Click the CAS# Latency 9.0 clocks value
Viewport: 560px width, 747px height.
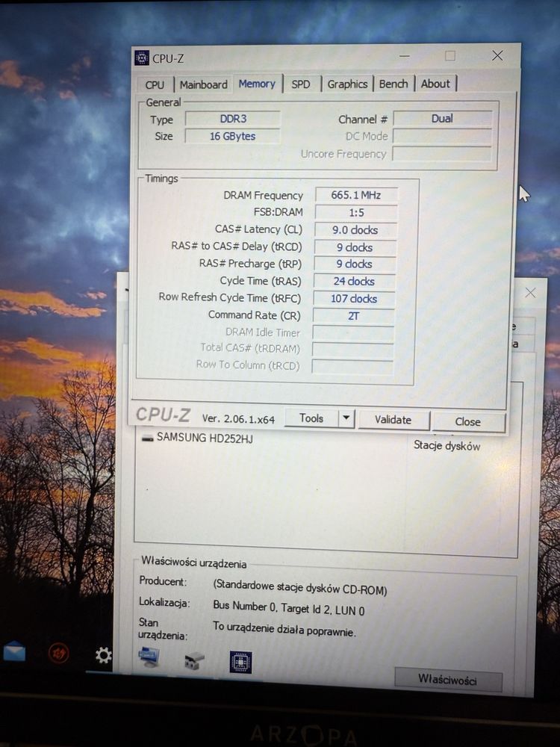(x=355, y=229)
